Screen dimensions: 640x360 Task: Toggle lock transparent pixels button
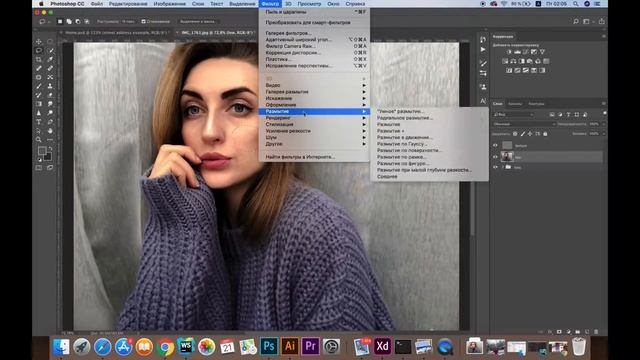click(x=515, y=134)
